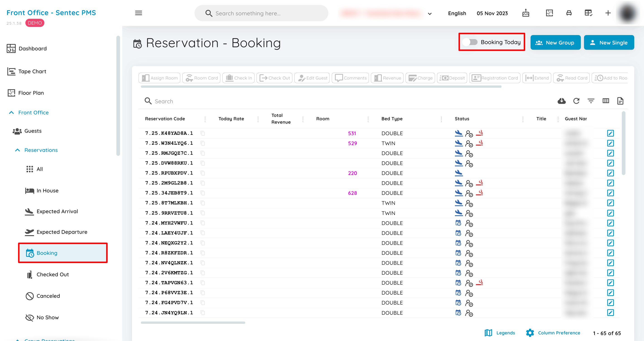Click the plus icon in header
Viewport: 644px width, 341px height.
point(608,13)
